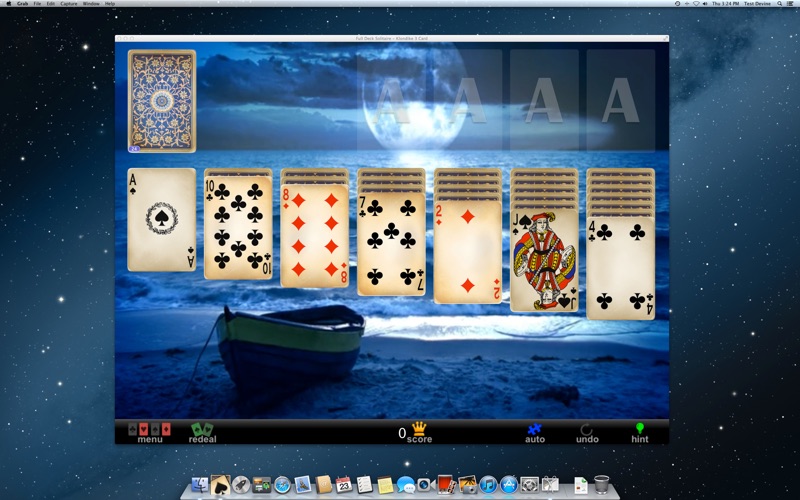Click the score crown icon
This screenshot has width=800, height=500.
[x=418, y=432]
